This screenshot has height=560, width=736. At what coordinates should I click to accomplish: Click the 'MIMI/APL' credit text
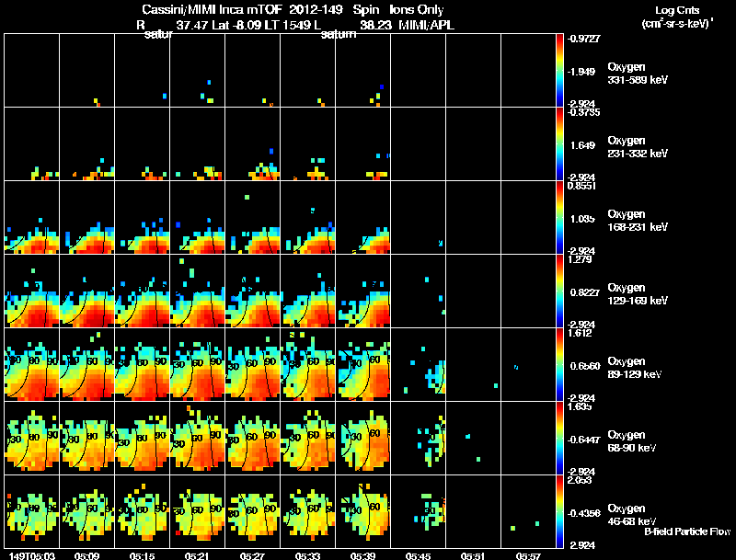[426, 25]
